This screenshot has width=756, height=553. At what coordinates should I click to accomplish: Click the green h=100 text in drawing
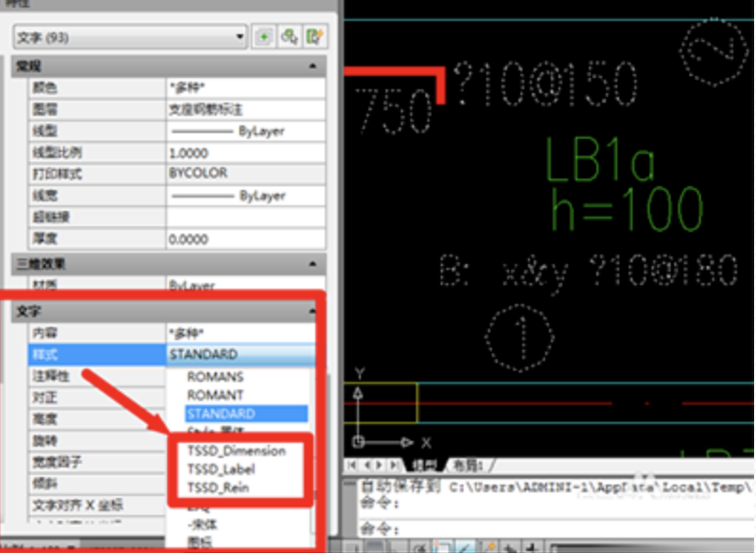(x=627, y=209)
